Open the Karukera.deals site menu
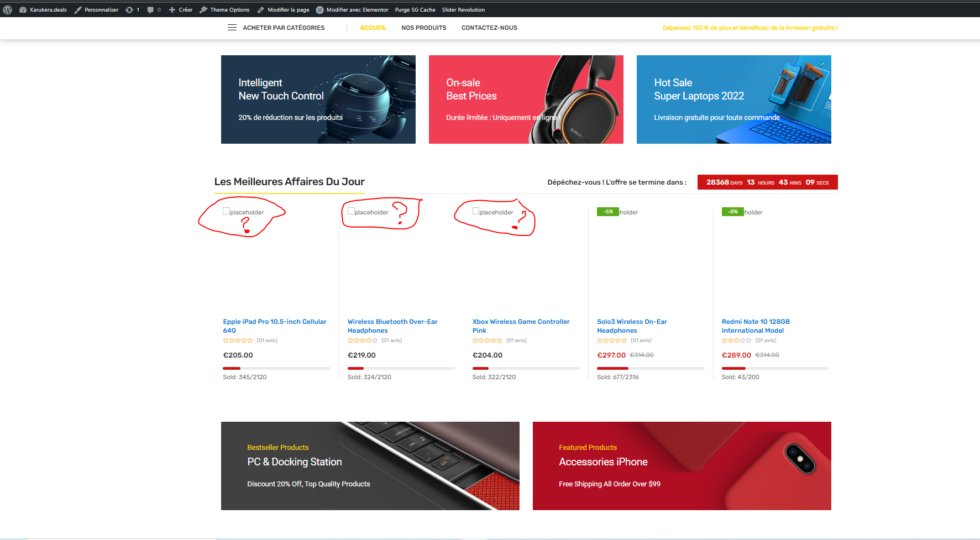 (43, 9)
